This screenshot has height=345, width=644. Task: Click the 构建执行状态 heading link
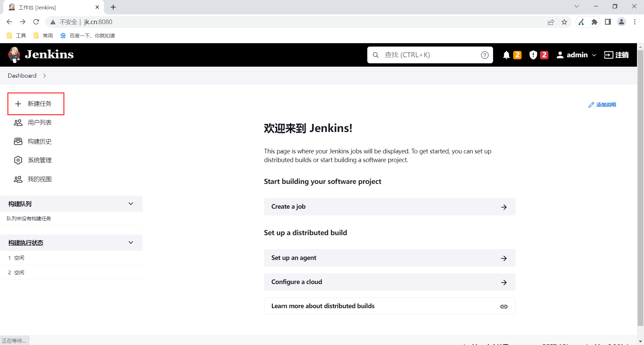[x=26, y=243]
